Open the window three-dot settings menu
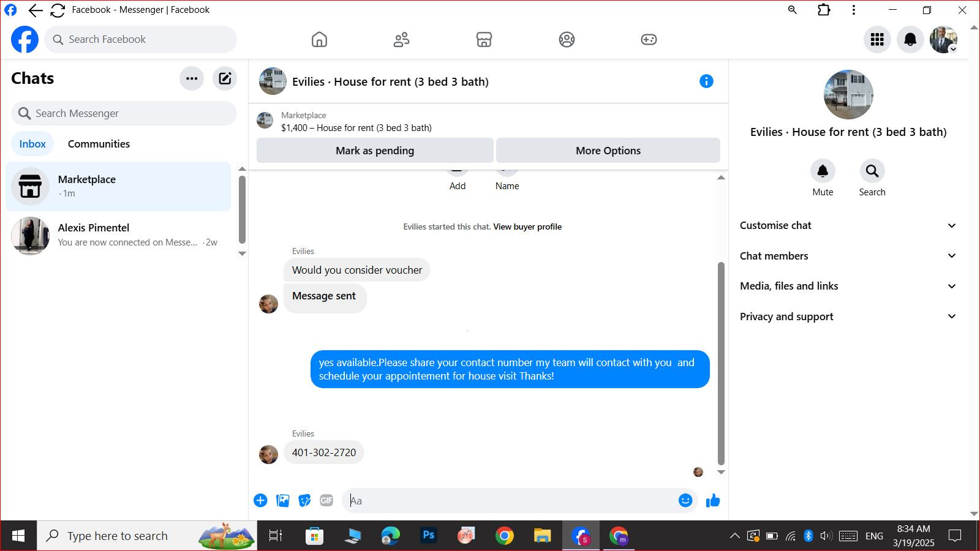The height and width of the screenshot is (551, 980). pos(854,10)
